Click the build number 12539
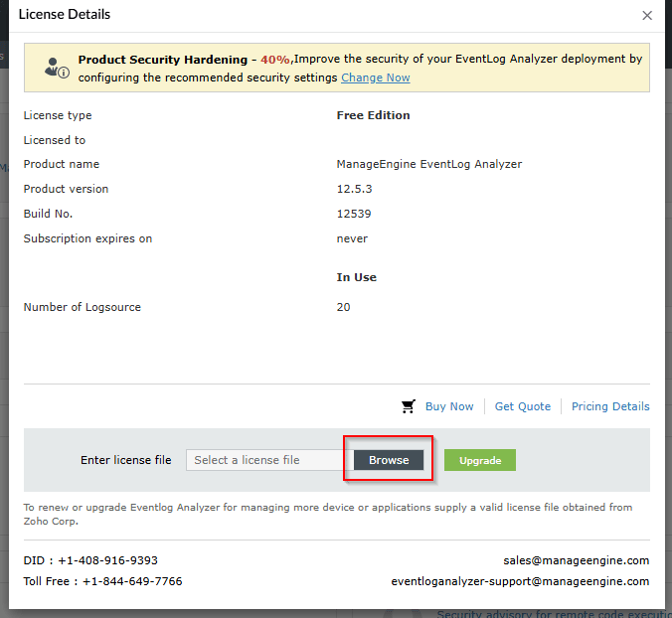 click(x=354, y=214)
